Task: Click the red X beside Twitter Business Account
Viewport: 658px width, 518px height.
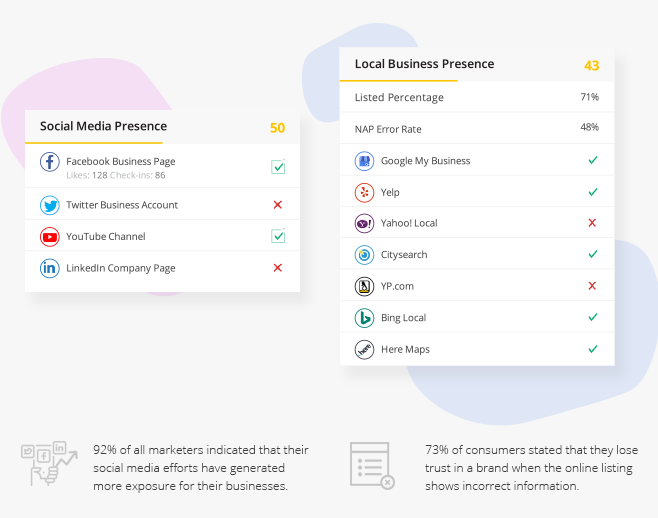Action: pyautogui.click(x=278, y=205)
